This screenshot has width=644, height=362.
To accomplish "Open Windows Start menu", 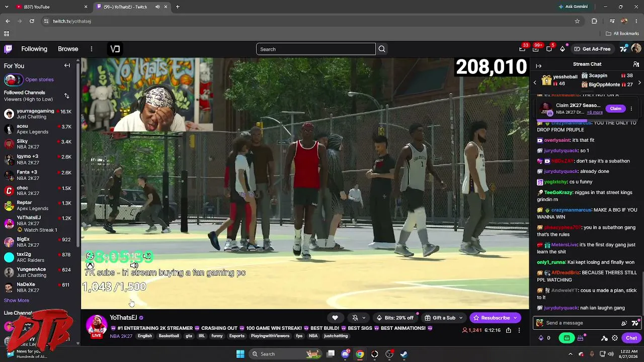I will pos(240,354).
